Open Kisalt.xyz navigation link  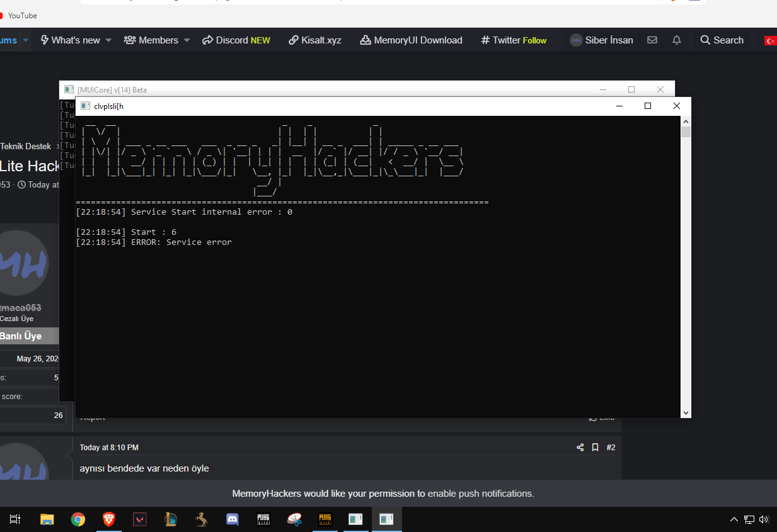point(315,40)
